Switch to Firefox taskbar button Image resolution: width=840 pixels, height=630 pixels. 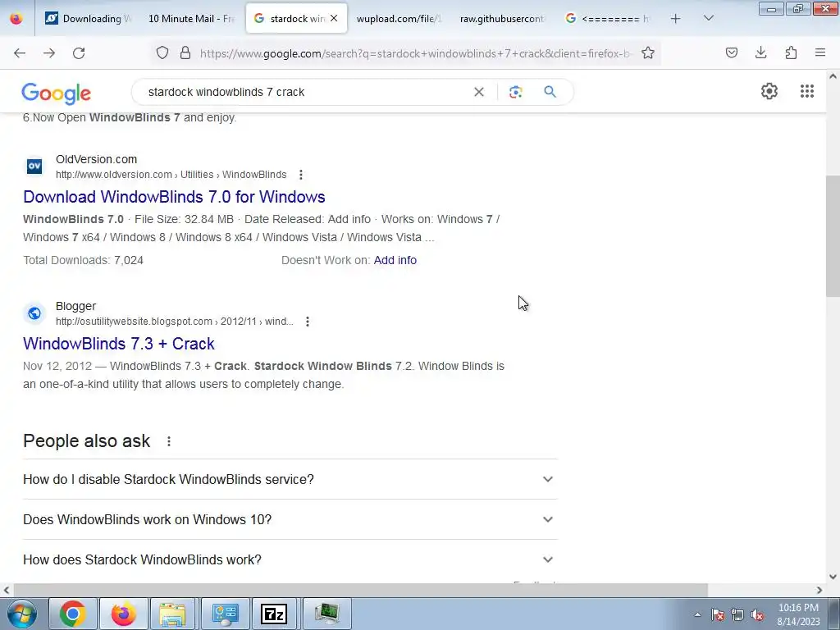point(123,614)
